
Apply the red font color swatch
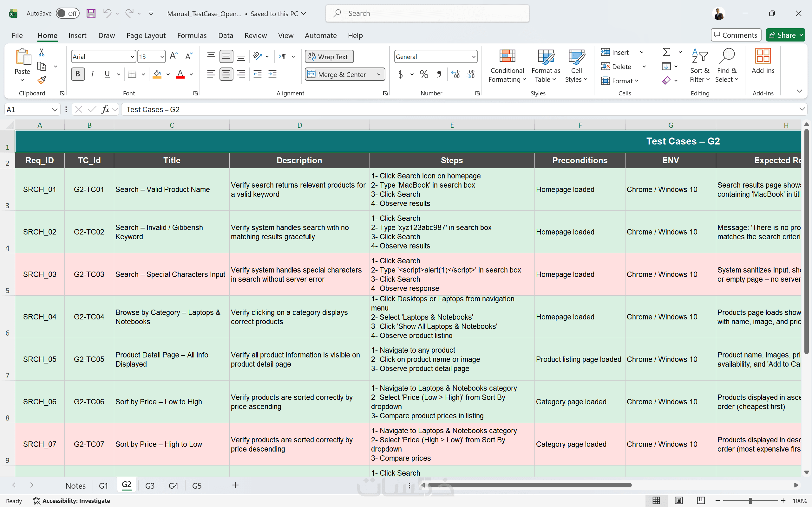(180, 74)
